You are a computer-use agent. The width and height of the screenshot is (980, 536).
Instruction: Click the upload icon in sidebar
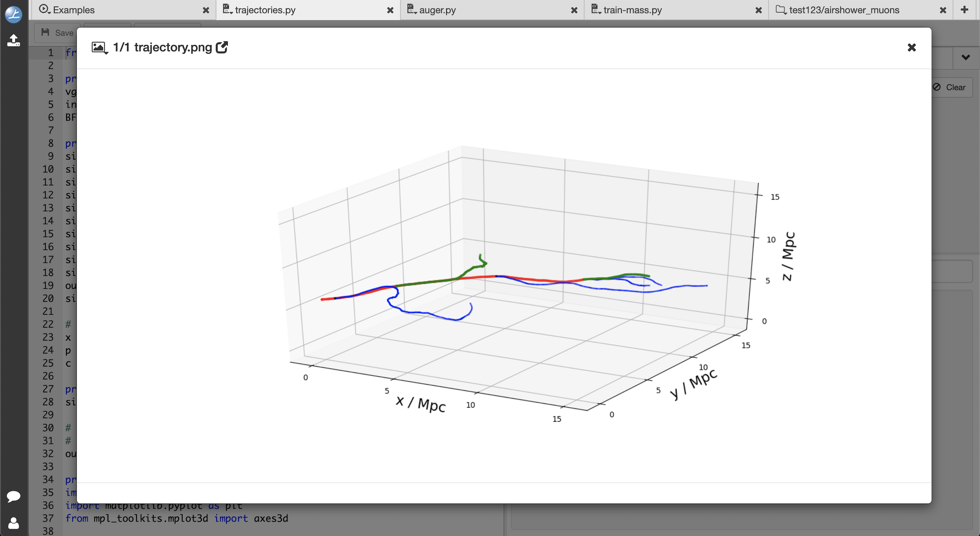pyautogui.click(x=14, y=40)
